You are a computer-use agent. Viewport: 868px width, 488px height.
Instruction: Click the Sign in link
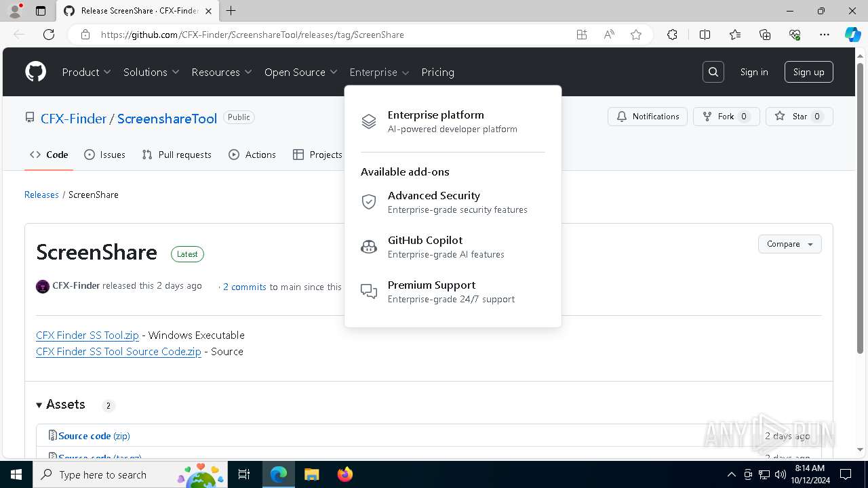[754, 72]
